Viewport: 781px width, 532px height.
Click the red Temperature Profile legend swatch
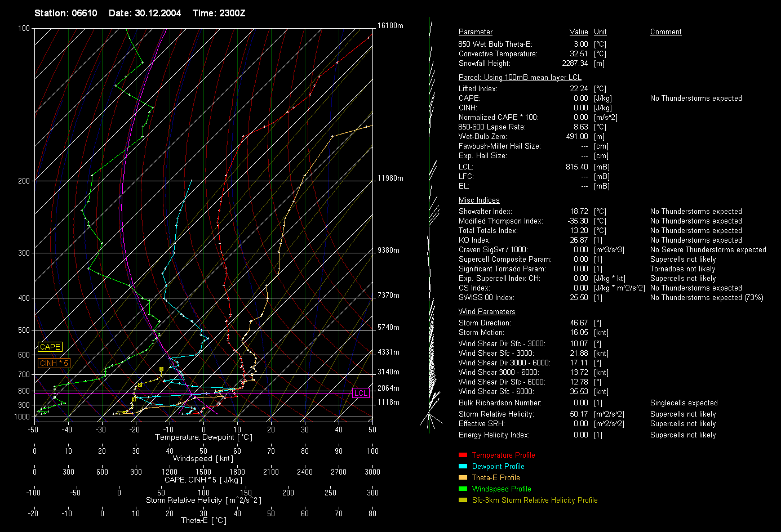pos(463,455)
